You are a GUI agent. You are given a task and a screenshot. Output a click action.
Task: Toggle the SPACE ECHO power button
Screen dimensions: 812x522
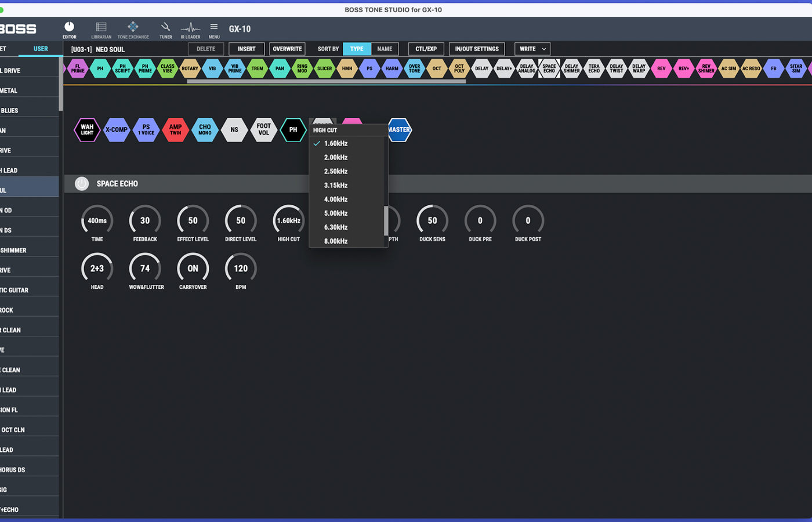click(82, 184)
